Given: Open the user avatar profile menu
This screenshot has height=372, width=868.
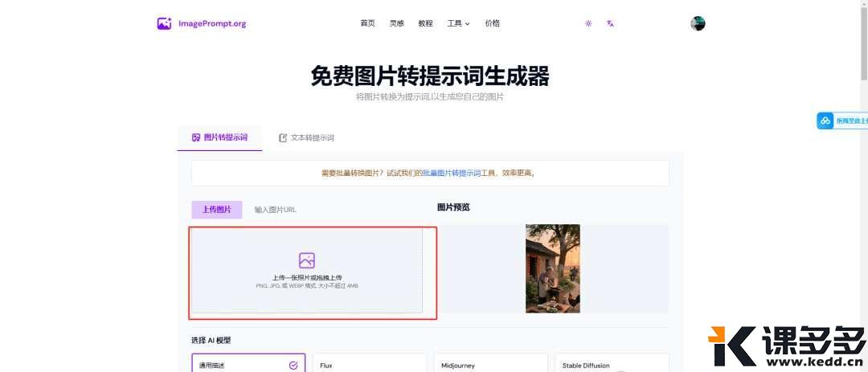Looking at the screenshot, I should click(698, 23).
